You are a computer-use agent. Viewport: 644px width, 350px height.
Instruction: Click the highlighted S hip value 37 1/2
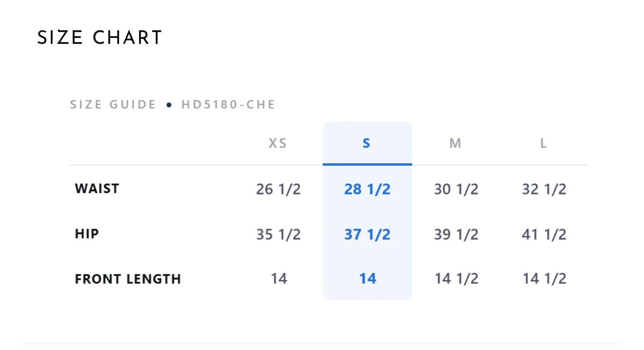coord(367,234)
